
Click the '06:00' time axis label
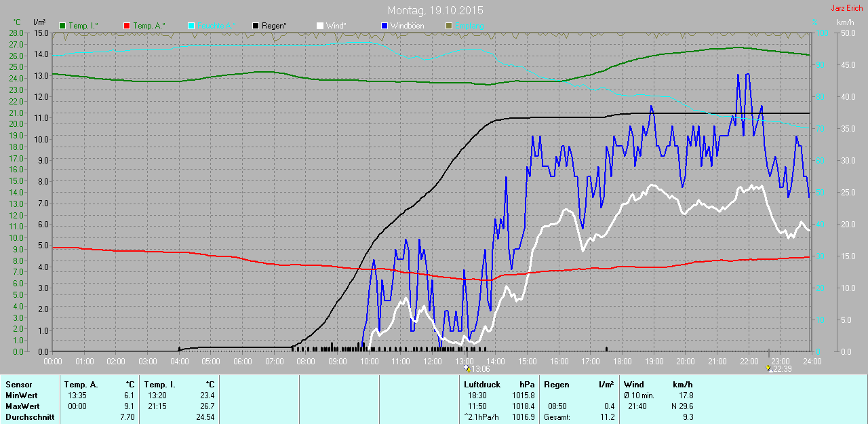click(242, 361)
